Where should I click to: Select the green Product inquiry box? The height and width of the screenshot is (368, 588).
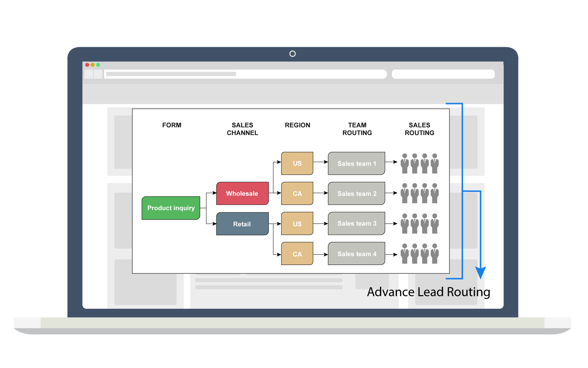(x=171, y=208)
